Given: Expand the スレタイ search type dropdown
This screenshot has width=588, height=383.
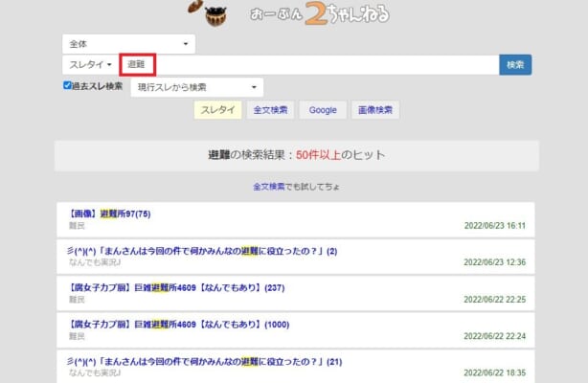Looking at the screenshot, I should [x=91, y=65].
